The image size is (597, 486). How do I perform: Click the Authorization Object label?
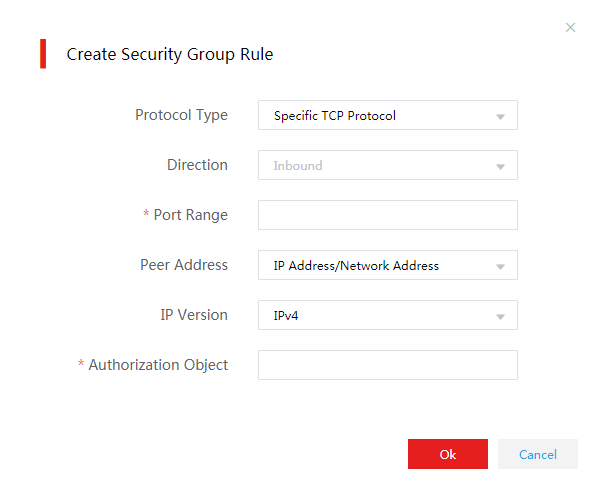158,365
